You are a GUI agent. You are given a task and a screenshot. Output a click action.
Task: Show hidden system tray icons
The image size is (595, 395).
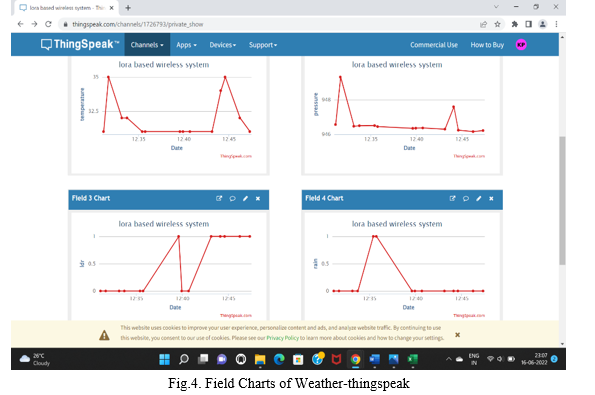[x=449, y=359]
